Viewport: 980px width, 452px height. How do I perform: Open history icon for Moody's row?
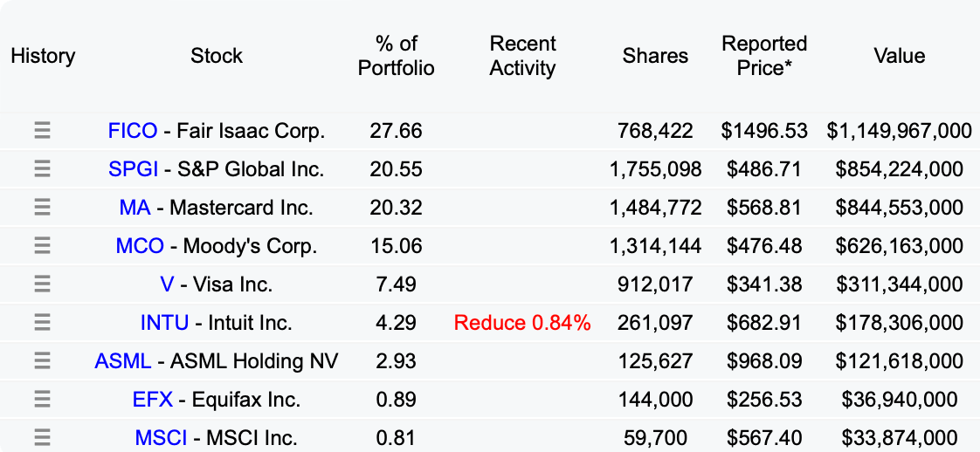[x=42, y=246]
